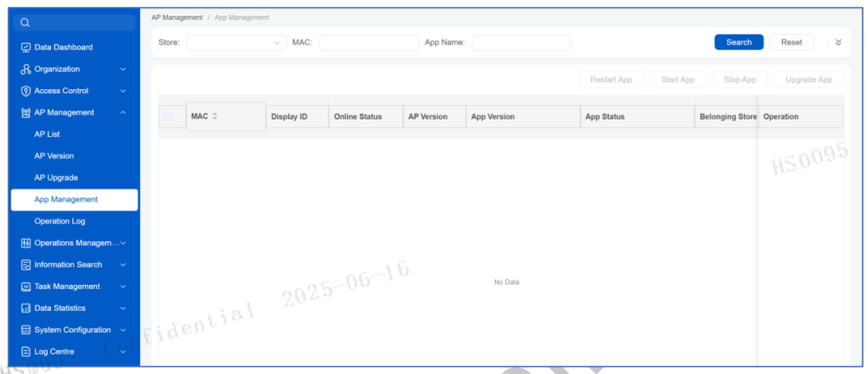Expand the Access Control chevron
868x374 pixels.
coord(123,91)
